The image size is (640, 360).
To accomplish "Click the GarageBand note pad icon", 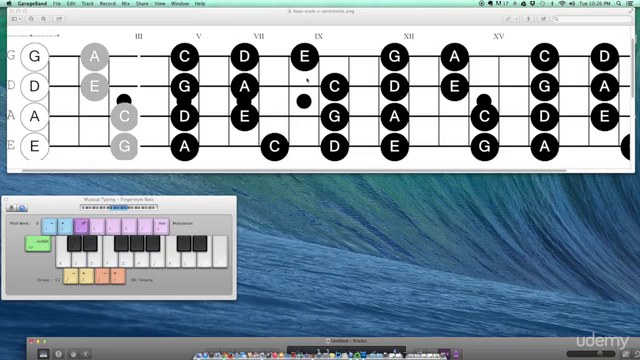I will [x=626, y=354].
